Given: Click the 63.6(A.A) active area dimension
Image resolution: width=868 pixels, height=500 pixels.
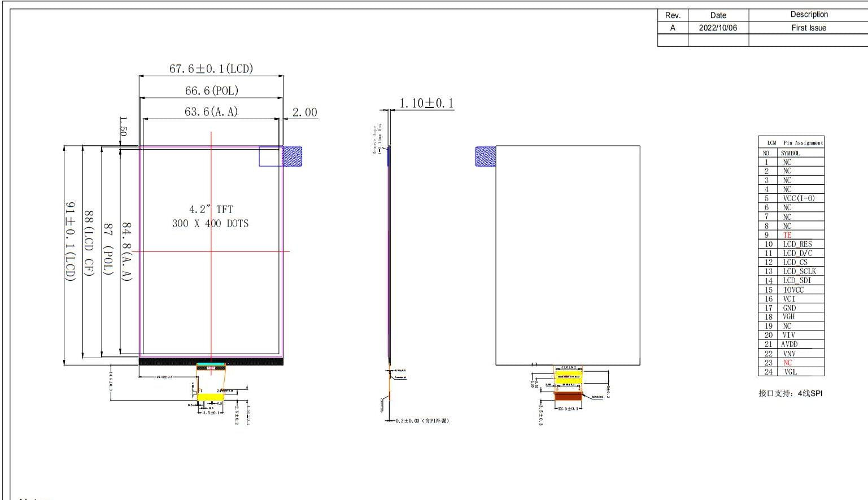Looking at the screenshot, I should coord(211,112).
